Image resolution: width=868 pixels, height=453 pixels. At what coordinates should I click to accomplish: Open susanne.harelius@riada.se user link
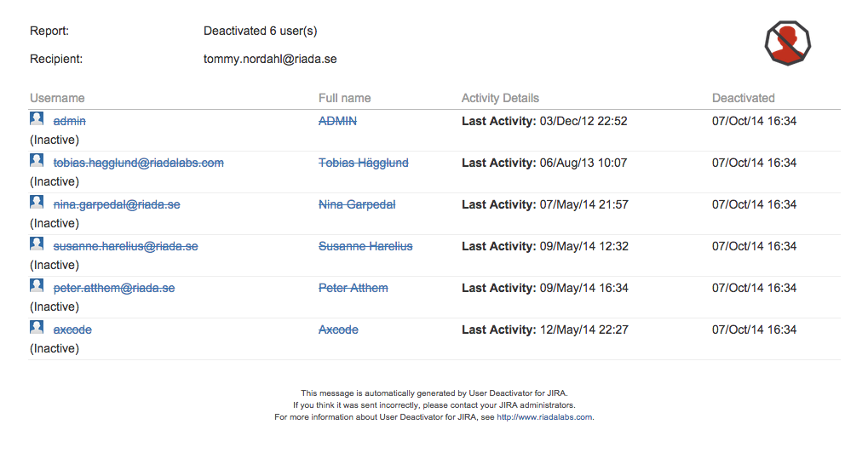click(x=126, y=246)
